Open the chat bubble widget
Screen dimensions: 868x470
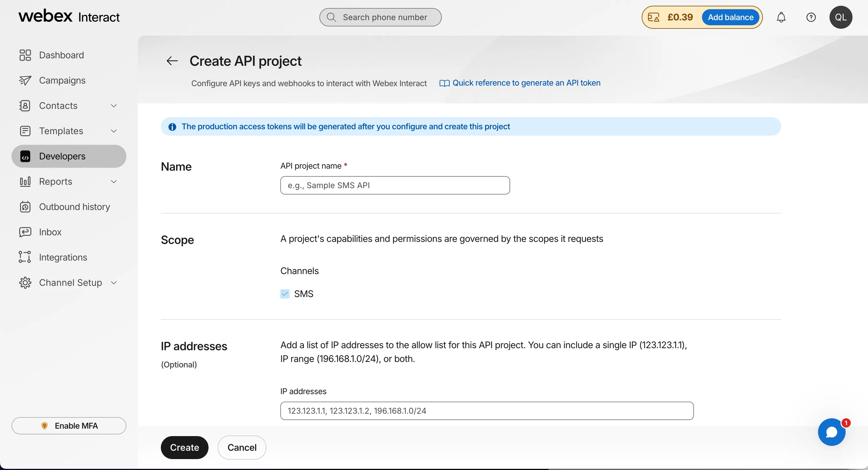click(831, 432)
